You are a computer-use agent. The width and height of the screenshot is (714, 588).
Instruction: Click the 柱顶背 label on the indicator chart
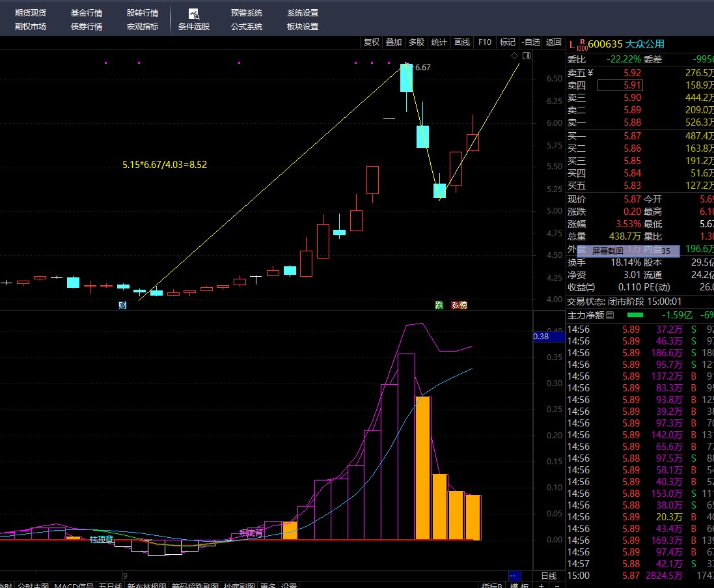click(102, 540)
